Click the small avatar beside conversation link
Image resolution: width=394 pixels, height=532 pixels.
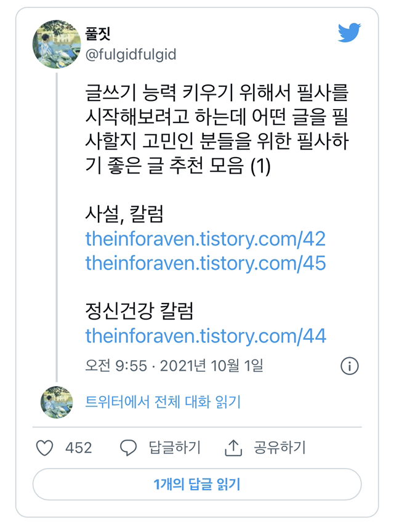click(57, 402)
